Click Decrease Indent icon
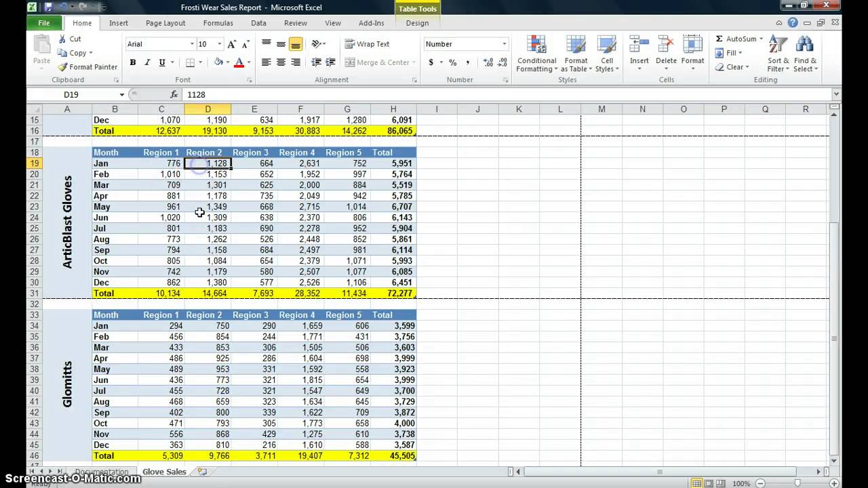This screenshot has height=488, width=868. [317, 62]
